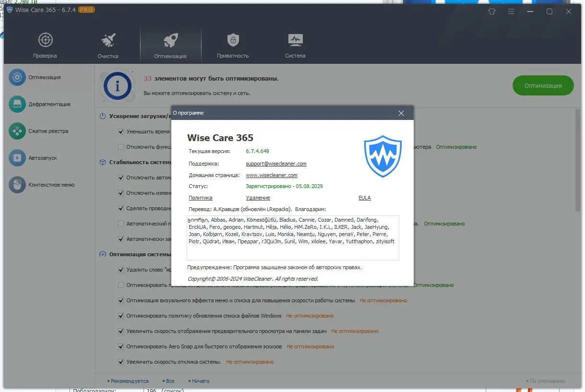Click the Оптимизация системы section gauge icon

pos(103,254)
